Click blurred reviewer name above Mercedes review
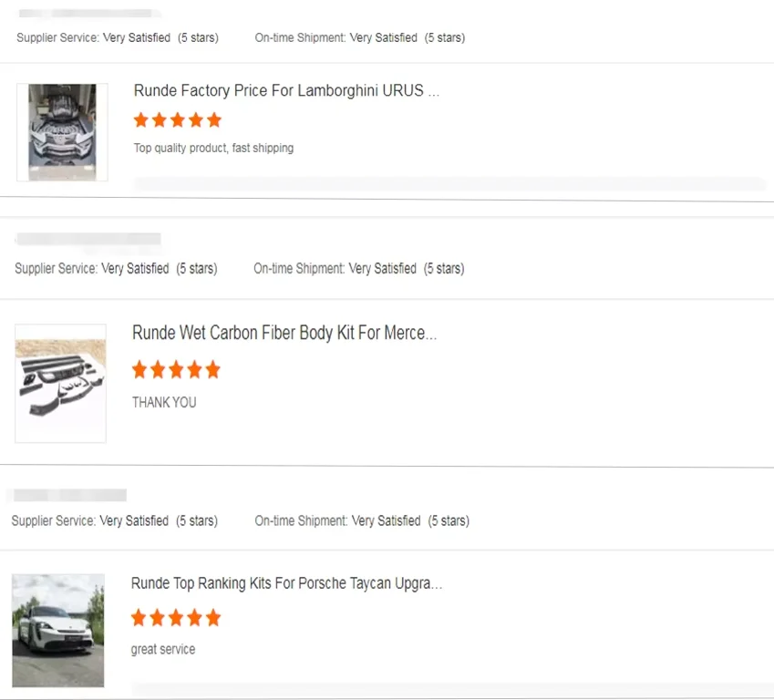 [x=88, y=240]
